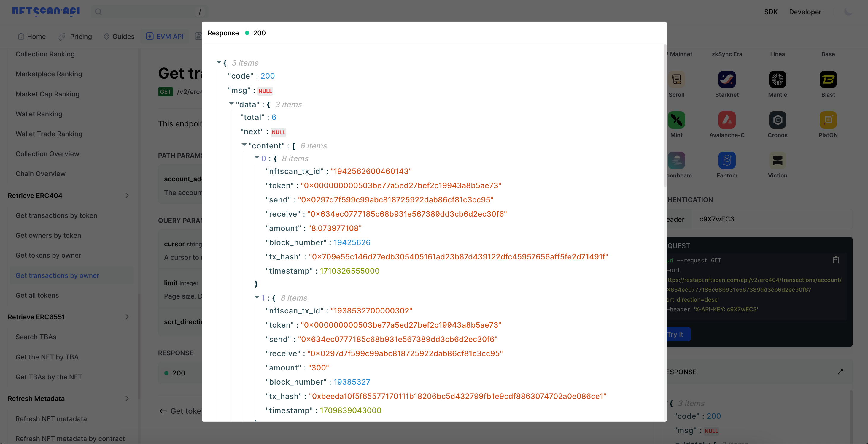The height and width of the screenshot is (444, 868).
Task: Select the Mantle chain icon
Action: [777, 80]
